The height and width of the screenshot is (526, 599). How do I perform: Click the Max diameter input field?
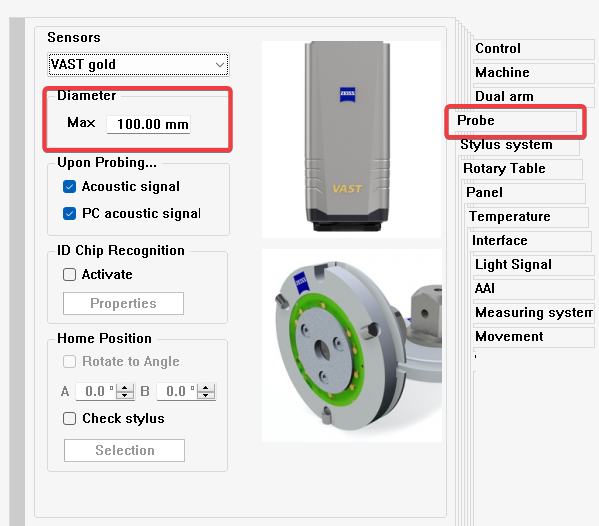[x=148, y=124]
